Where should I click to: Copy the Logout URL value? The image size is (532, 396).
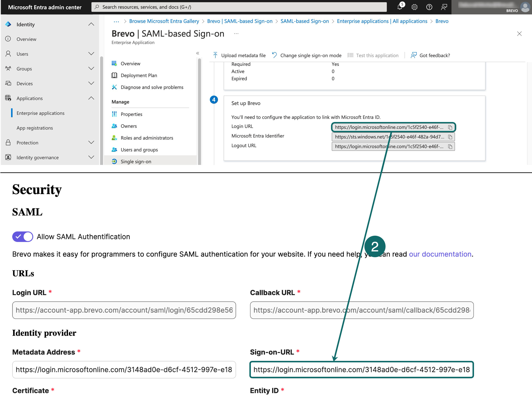pos(450,146)
